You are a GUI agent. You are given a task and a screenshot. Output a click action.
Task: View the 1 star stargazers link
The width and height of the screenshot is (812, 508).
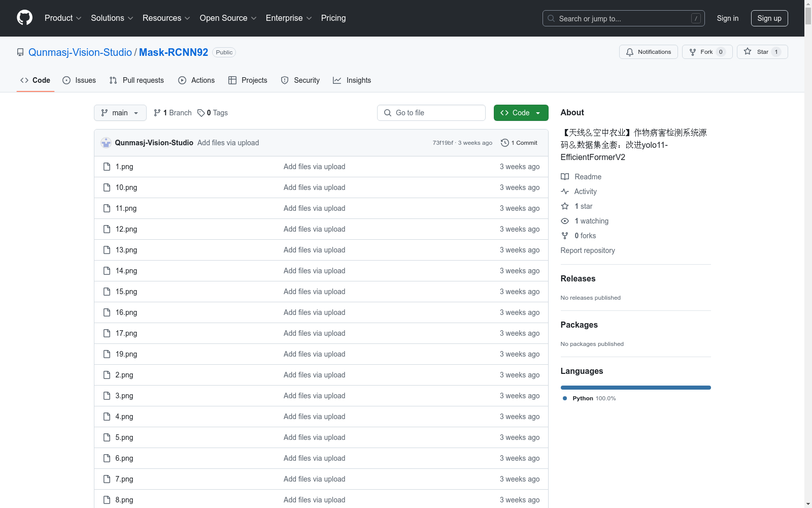pos(577,206)
